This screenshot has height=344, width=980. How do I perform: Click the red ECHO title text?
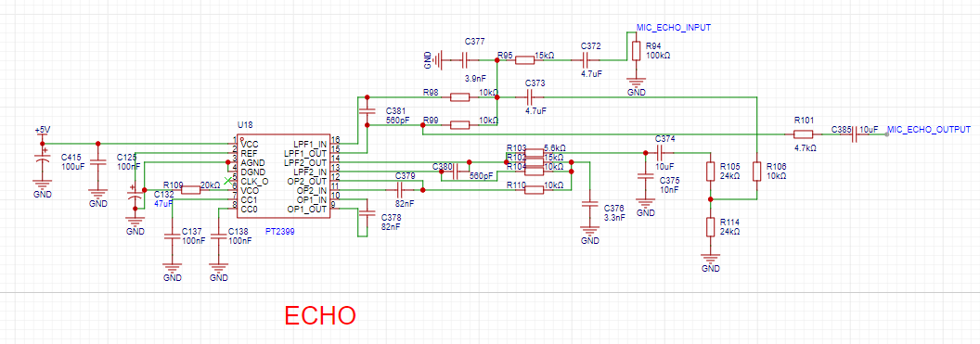(x=320, y=315)
